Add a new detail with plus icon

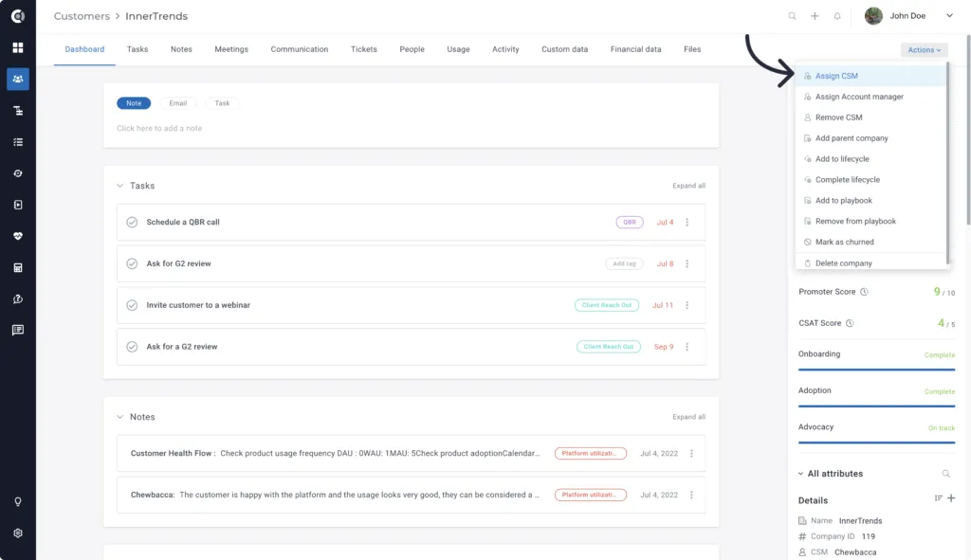pyautogui.click(x=951, y=498)
